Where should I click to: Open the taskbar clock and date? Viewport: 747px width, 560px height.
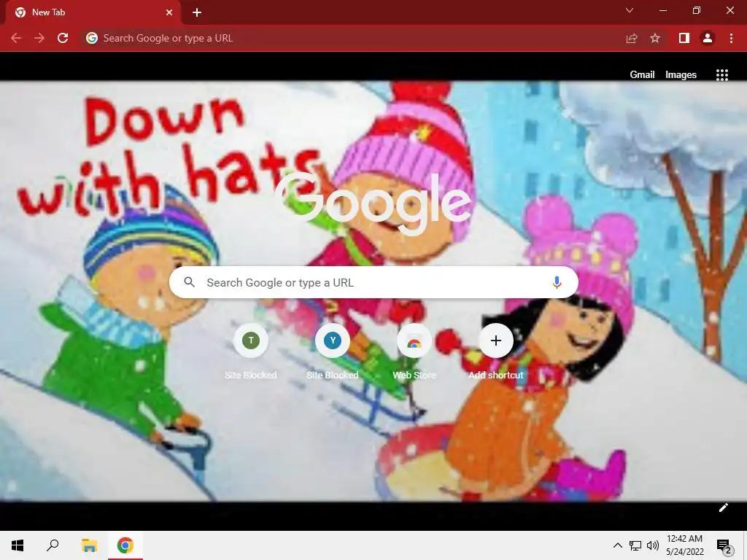(684, 545)
